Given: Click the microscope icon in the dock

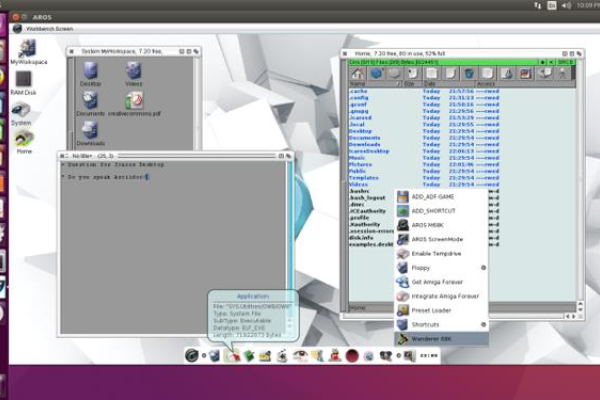Looking at the screenshot, I should (x=282, y=356).
